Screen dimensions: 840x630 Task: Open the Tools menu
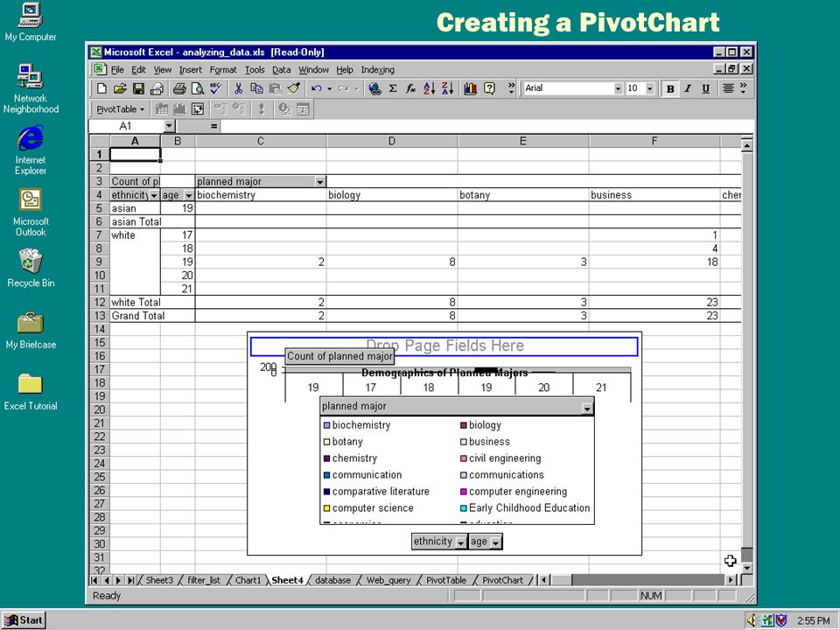pos(255,70)
